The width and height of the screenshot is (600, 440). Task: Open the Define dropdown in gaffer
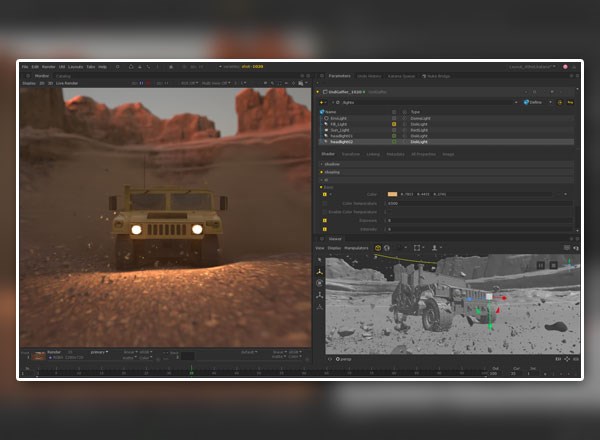(x=535, y=102)
